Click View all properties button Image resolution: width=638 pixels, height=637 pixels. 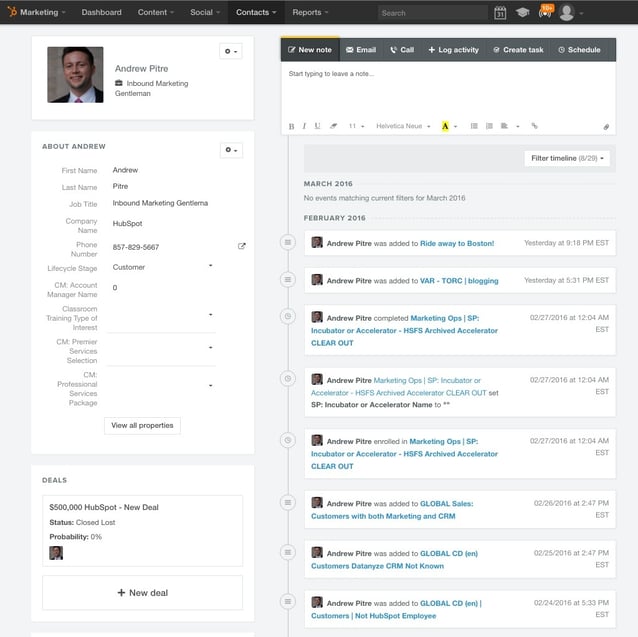tap(142, 425)
